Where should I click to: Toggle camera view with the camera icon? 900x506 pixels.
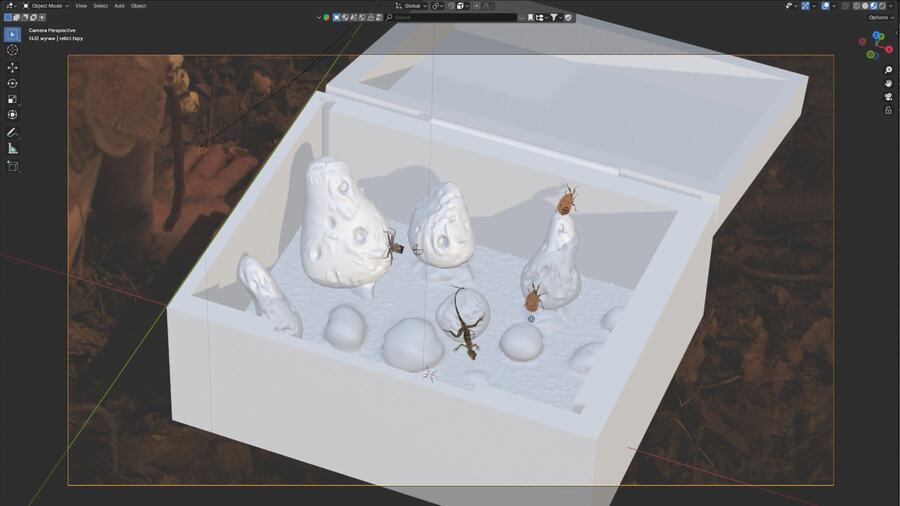[888, 97]
